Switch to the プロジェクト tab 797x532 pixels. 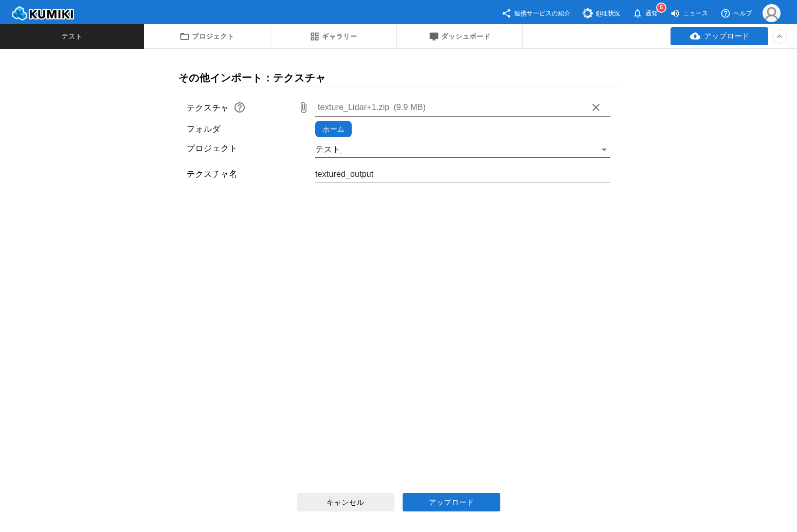[207, 36]
